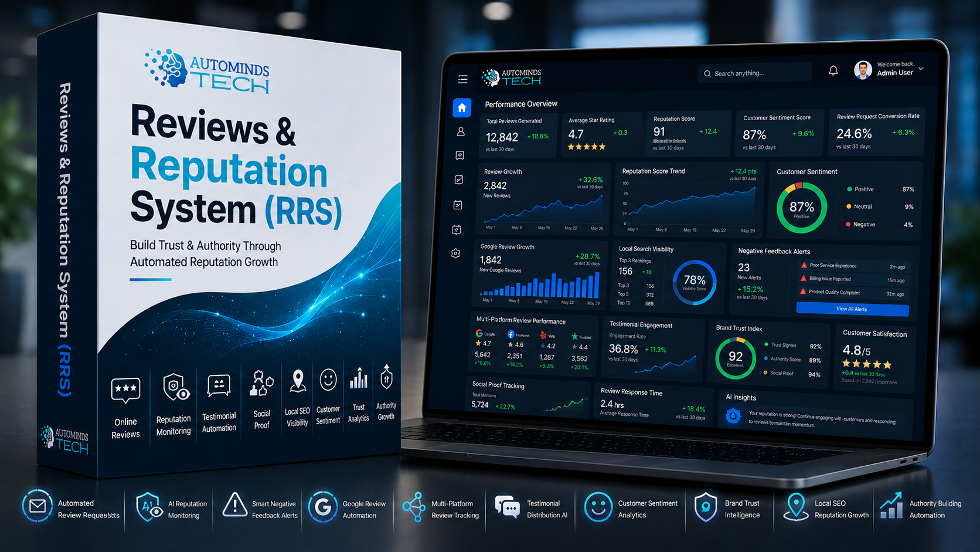Click the Automated Review Requests envelope icon
980x552 pixels.
(x=38, y=506)
